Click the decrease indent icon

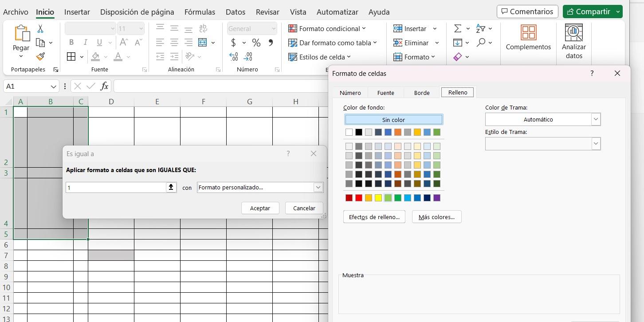pyautogui.click(x=160, y=56)
